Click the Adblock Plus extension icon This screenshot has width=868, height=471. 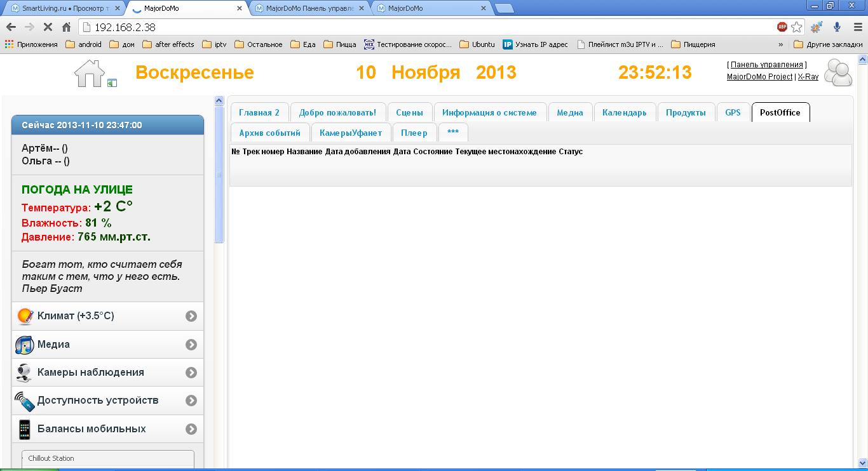(782, 27)
